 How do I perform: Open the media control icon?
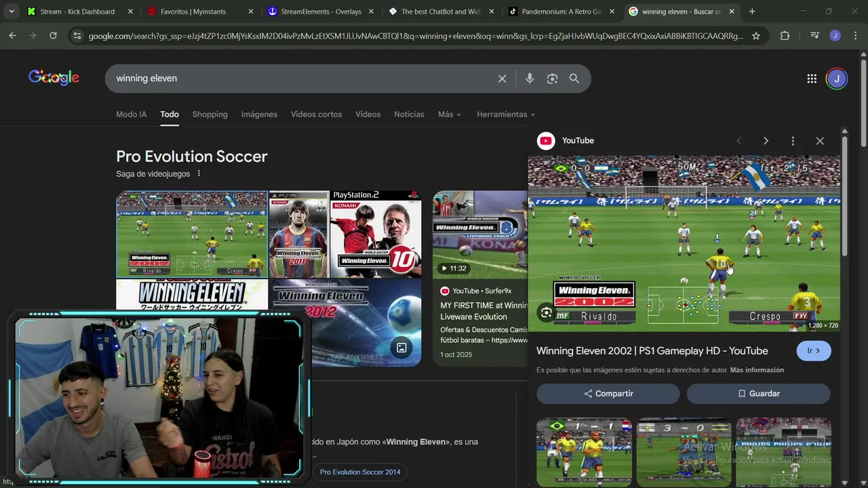tap(815, 36)
